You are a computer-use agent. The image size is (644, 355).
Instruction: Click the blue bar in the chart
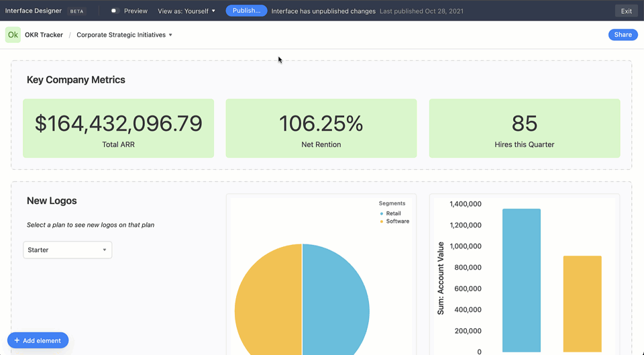pyautogui.click(x=521, y=281)
